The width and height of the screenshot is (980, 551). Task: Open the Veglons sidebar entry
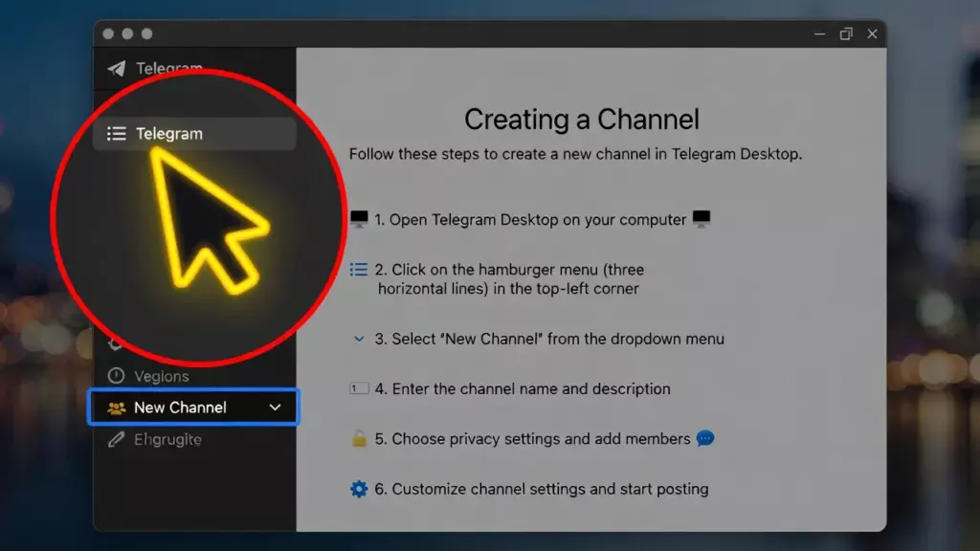tap(161, 376)
